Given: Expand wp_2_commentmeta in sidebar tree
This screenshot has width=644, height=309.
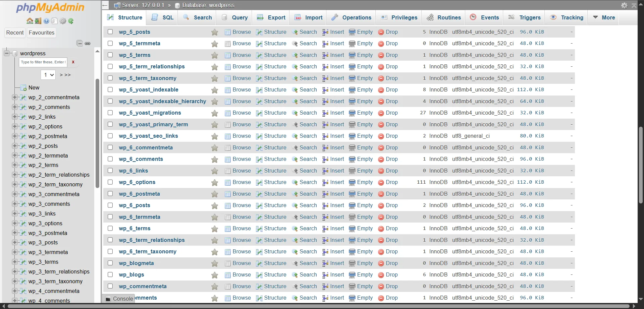Looking at the screenshot, I should pyautogui.click(x=14, y=97).
